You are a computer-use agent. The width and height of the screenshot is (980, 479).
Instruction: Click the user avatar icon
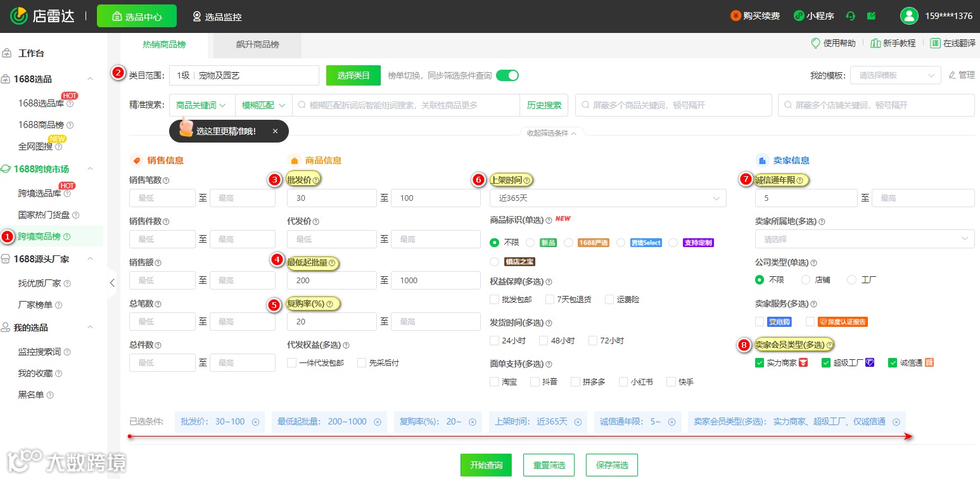coord(909,16)
